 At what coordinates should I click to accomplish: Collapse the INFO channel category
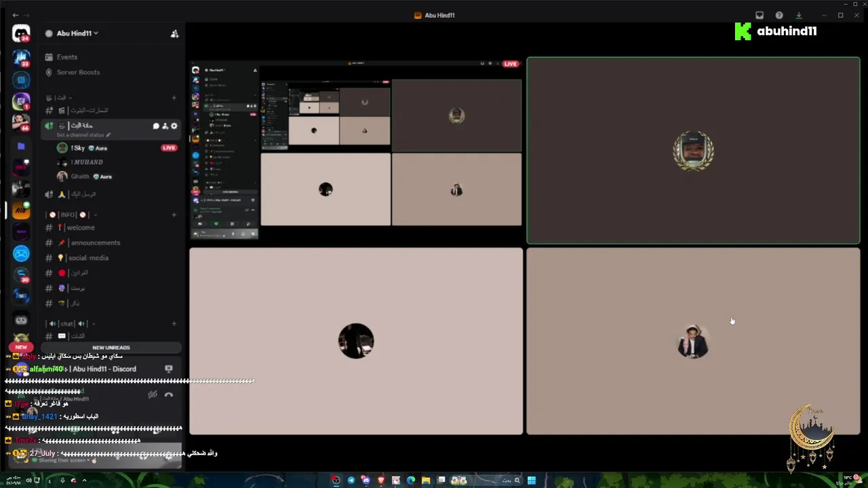[71, 215]
